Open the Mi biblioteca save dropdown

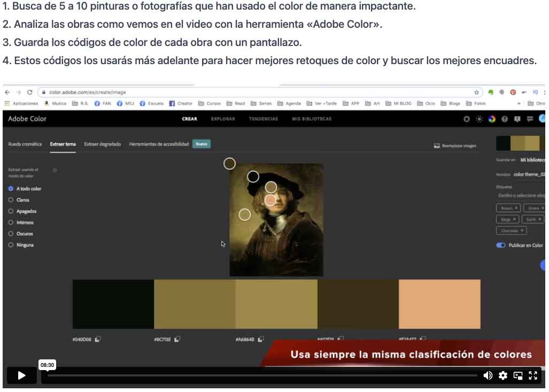pyautogui.click(x=532, y=160)
